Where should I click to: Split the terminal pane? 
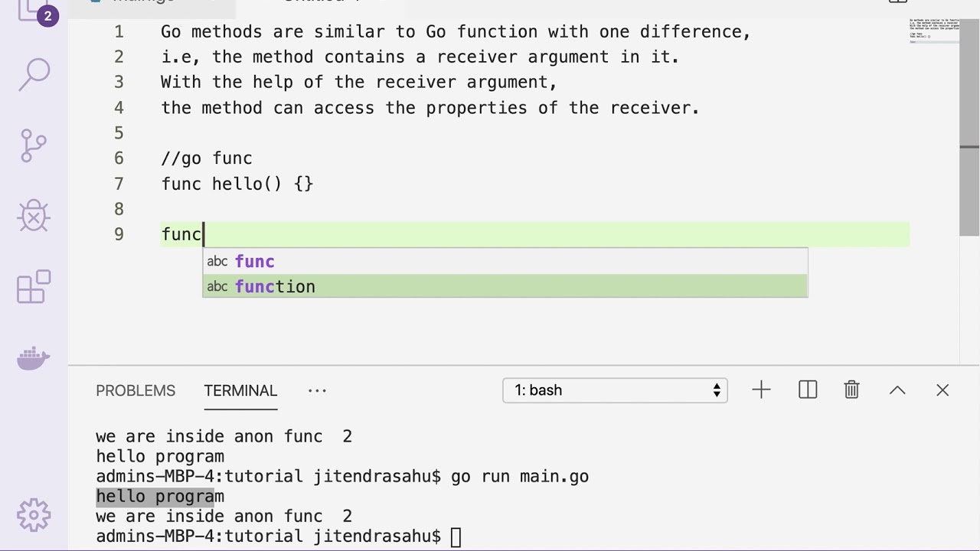(808, 390)
